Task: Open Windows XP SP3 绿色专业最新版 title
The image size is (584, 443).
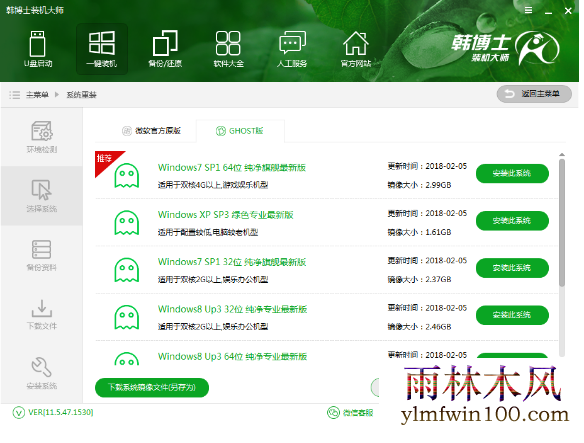Action: tap(226, 215)
